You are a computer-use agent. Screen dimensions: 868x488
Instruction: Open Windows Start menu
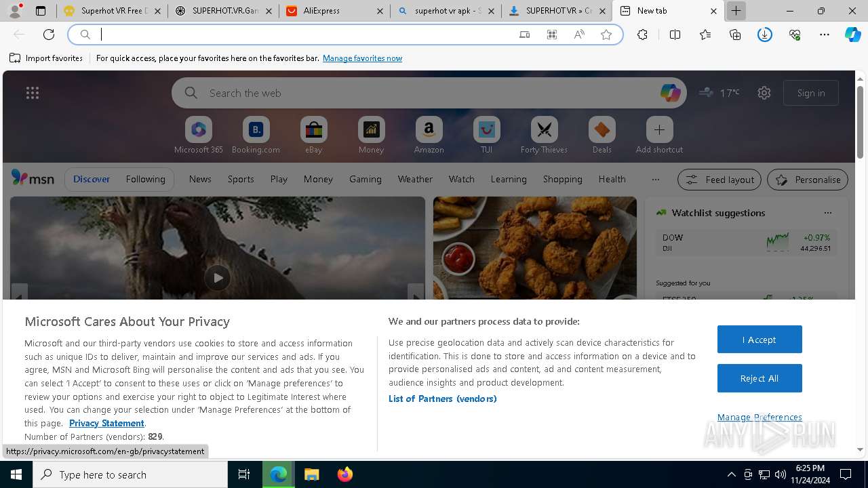[x=16, y=474]
